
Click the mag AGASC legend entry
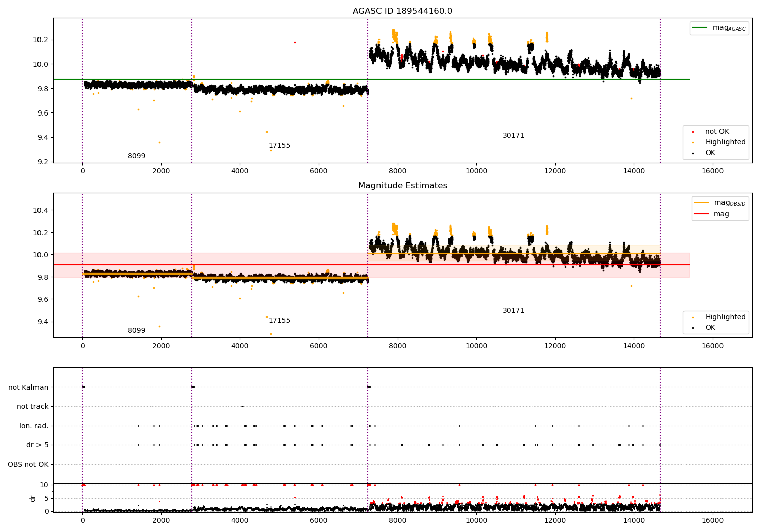719,28
